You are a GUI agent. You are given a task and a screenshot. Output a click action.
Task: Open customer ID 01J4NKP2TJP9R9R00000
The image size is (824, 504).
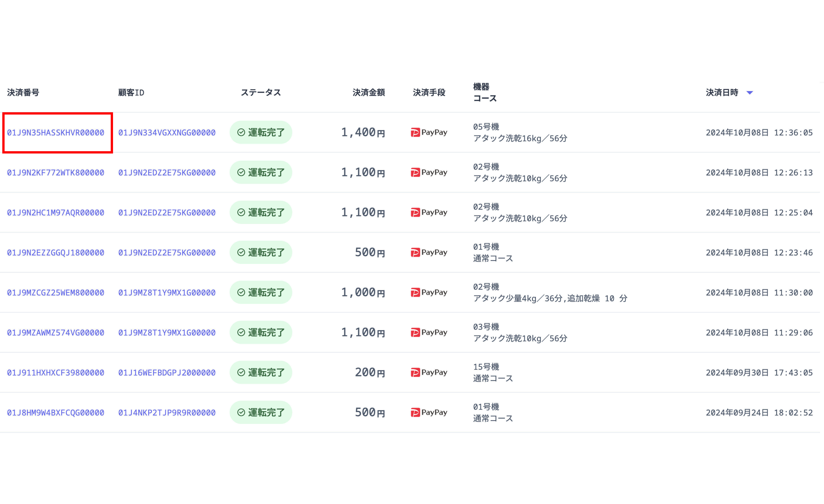coord(166,413)
